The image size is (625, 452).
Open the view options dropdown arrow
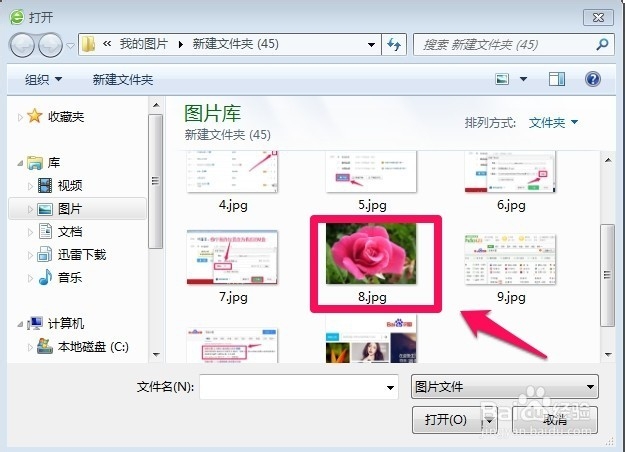523,79
